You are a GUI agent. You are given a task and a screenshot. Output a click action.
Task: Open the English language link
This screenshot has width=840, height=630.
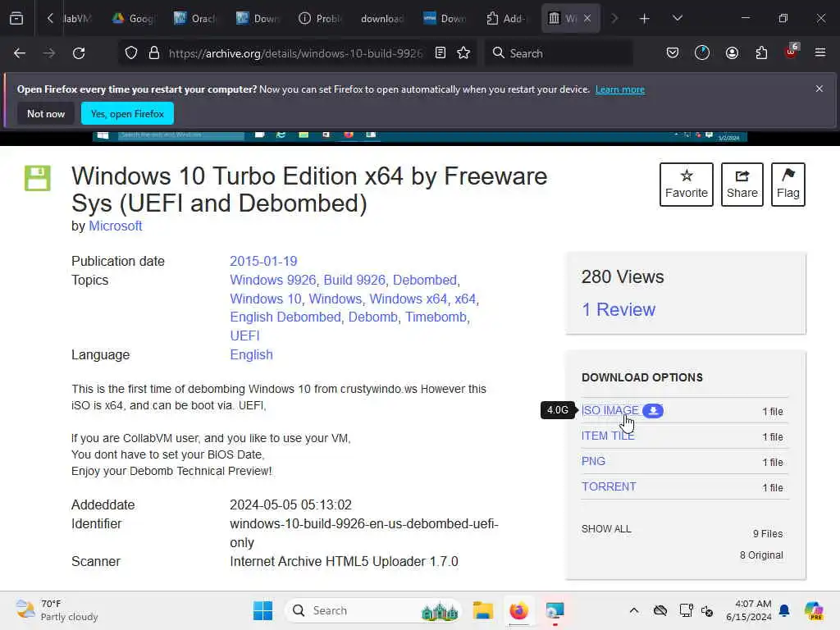(251, 354)
